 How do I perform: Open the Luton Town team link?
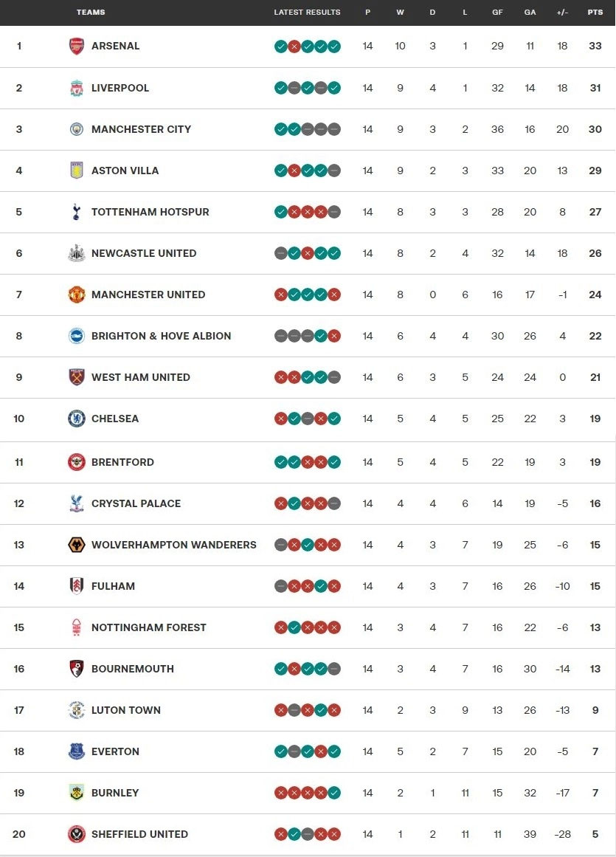click(x=125, y=710)
